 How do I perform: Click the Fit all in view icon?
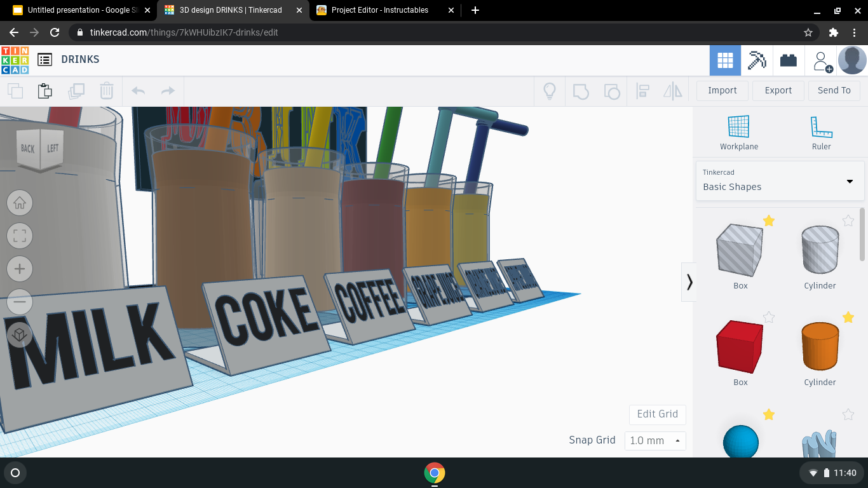20,236
